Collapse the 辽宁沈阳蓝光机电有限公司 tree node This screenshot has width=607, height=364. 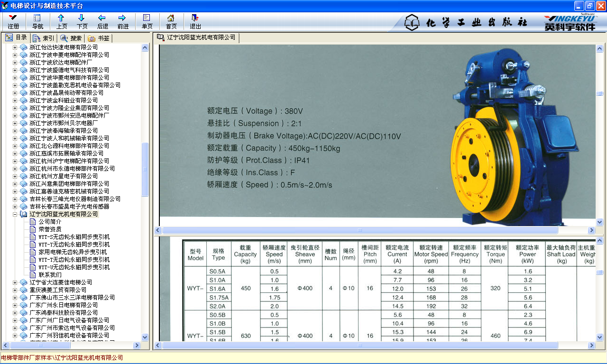pyautogui.click(x=15, y=214)
